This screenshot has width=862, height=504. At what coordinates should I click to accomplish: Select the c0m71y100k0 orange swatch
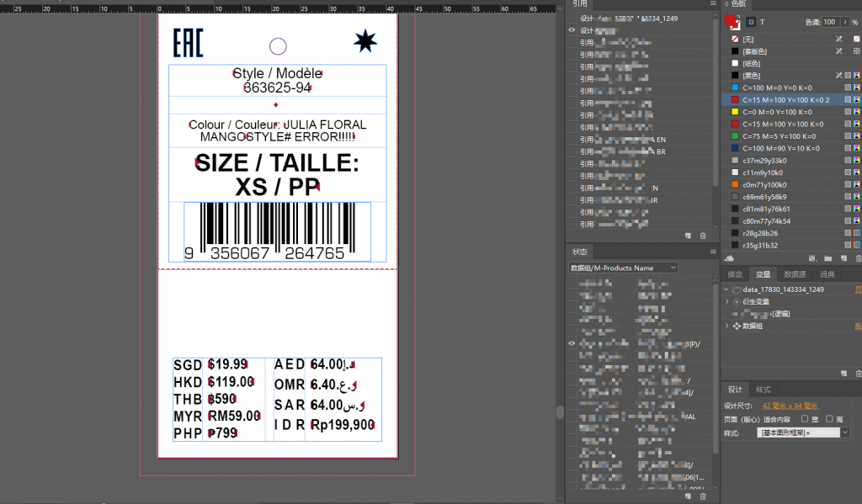pyautogui.click(x=790, y=184)
